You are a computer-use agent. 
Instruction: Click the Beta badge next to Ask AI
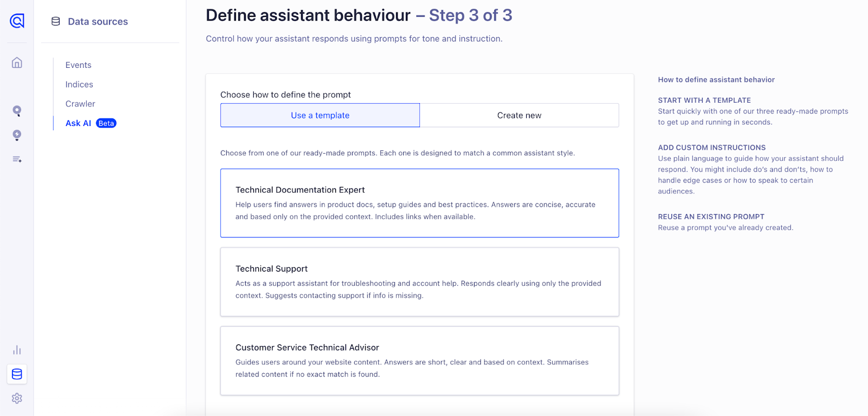pos(106,123)
